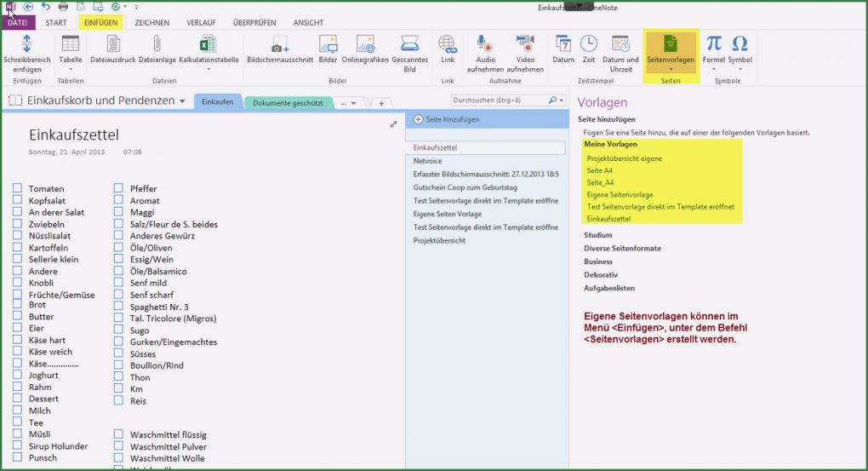The width and height of the screenshot is (868, 471).
Task: Click the Dateiausdruck icon
Action: click(x=113, y=43)
